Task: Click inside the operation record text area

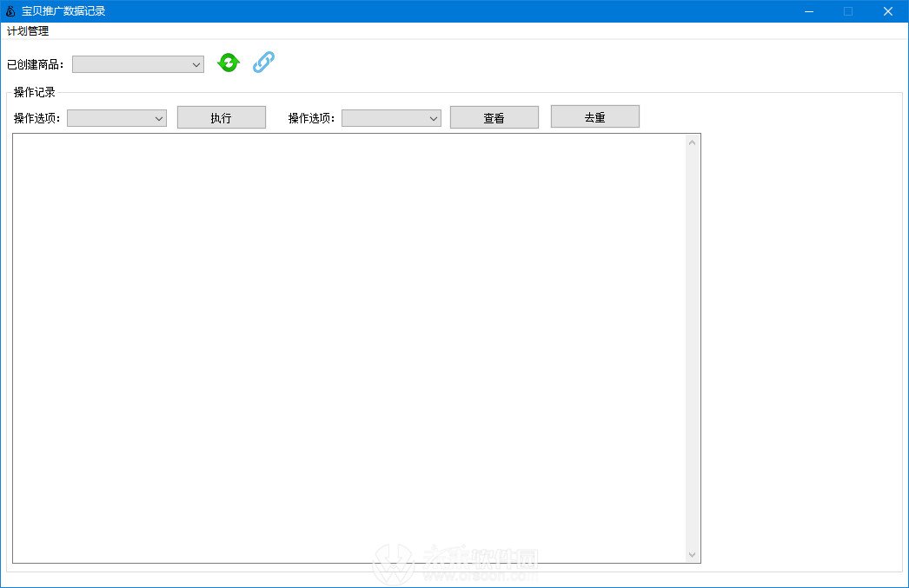Action: pyautogui.click(x=348, y=347)
